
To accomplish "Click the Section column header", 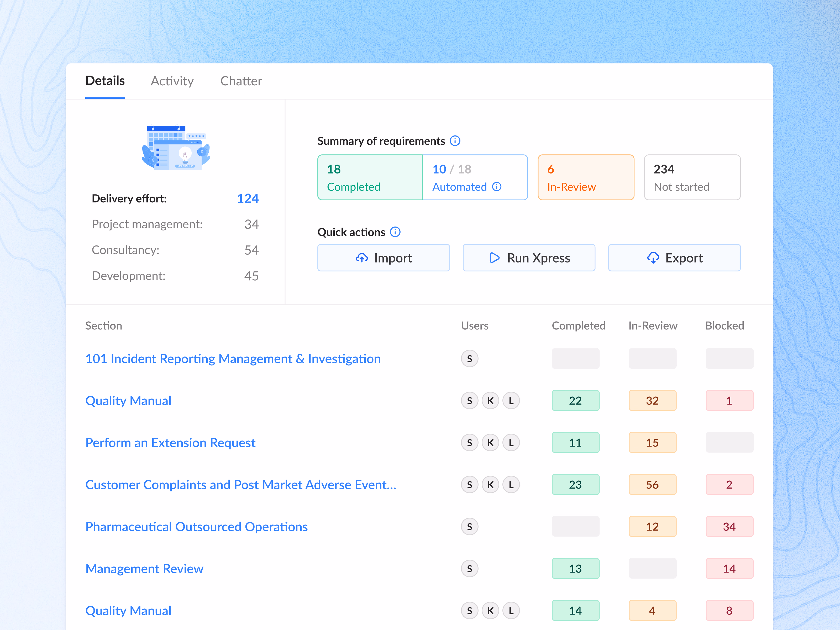I will tap(104, 326).
